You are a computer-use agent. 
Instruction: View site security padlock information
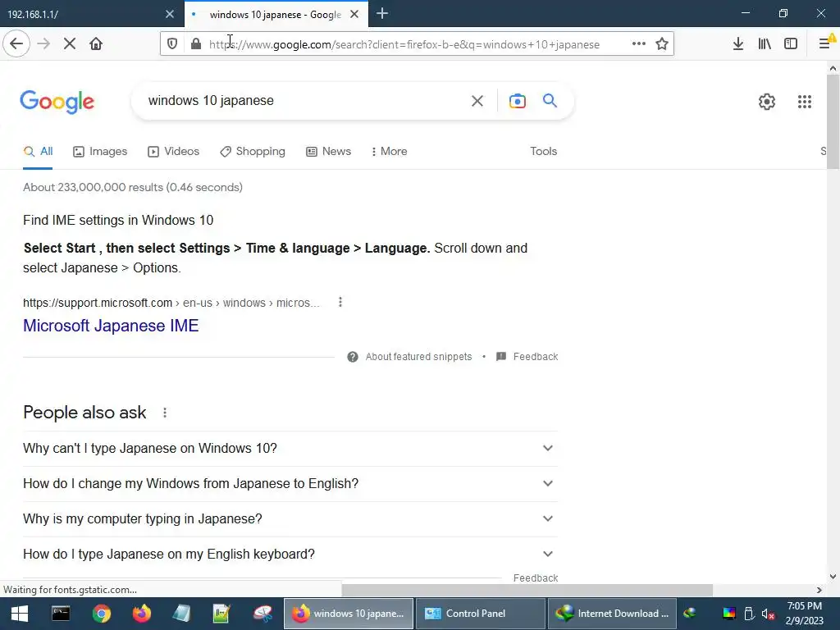(195, 43)
